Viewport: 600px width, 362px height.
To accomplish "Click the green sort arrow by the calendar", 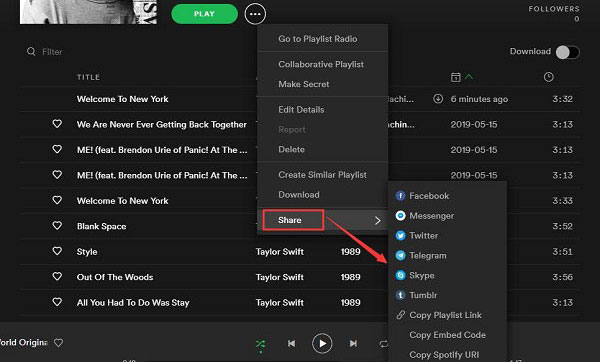I will (x=469, y=77).
